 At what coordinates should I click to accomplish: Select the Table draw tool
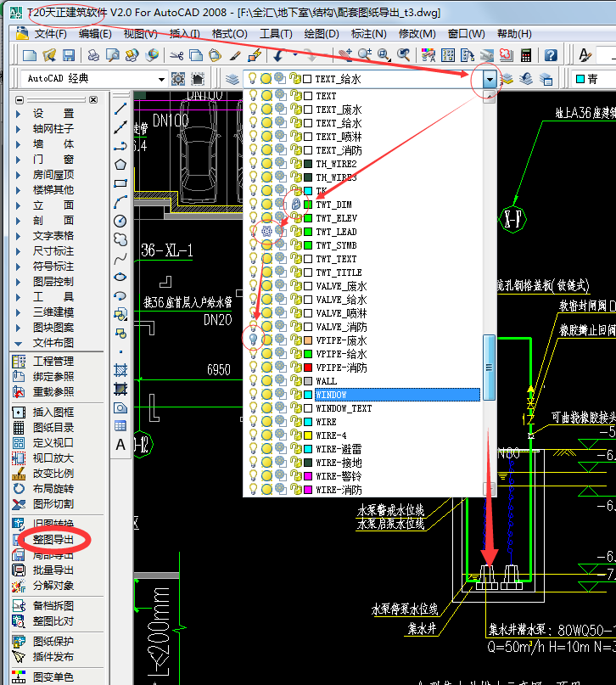coord(120,425)
